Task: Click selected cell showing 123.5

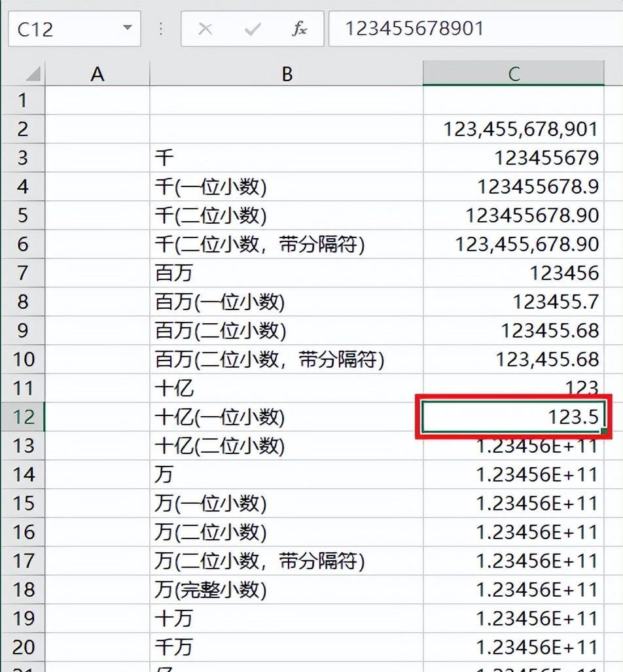Action: coord(514,417)
